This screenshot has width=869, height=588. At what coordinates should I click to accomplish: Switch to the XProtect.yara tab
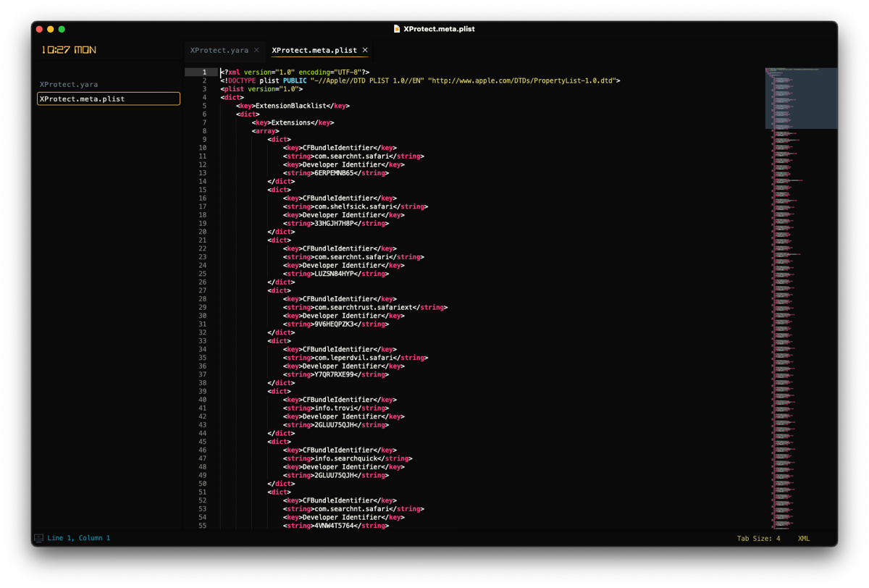pyautogui.click(x=219, y=50)
